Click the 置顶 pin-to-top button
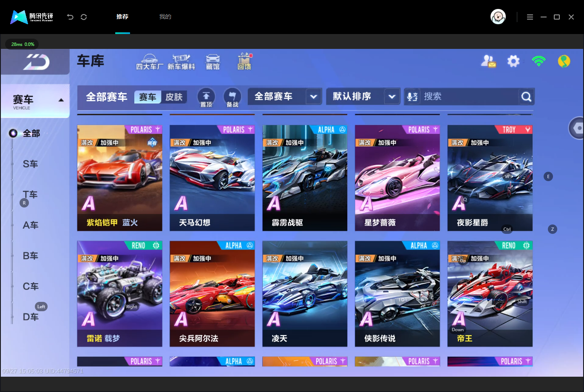This screenshot has width=584, height=392. click(206, 97)
